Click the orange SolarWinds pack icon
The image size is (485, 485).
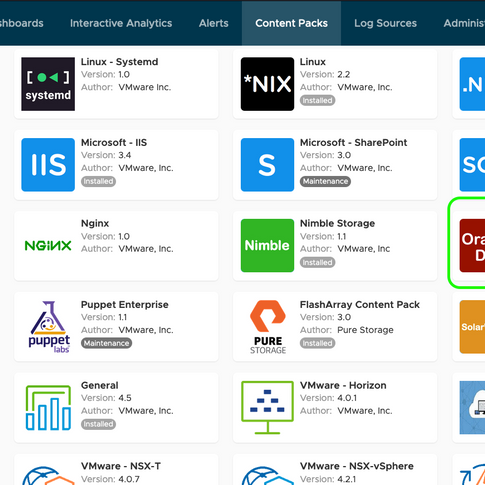472,327
